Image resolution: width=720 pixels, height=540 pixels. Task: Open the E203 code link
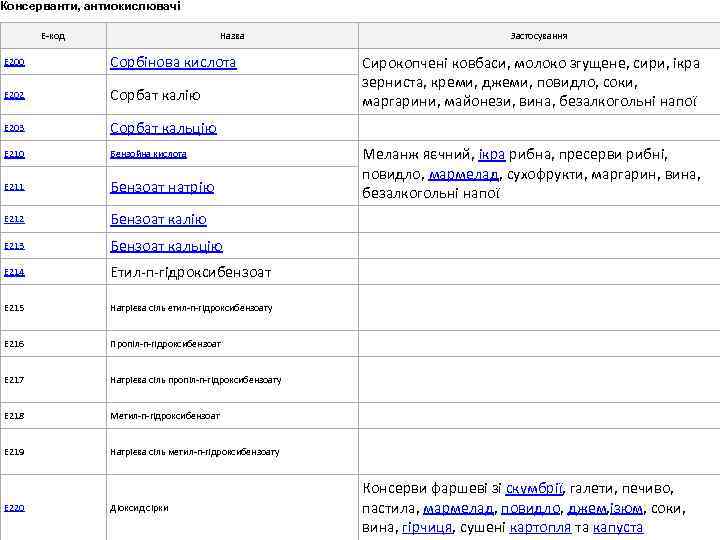tap(14, 128)
